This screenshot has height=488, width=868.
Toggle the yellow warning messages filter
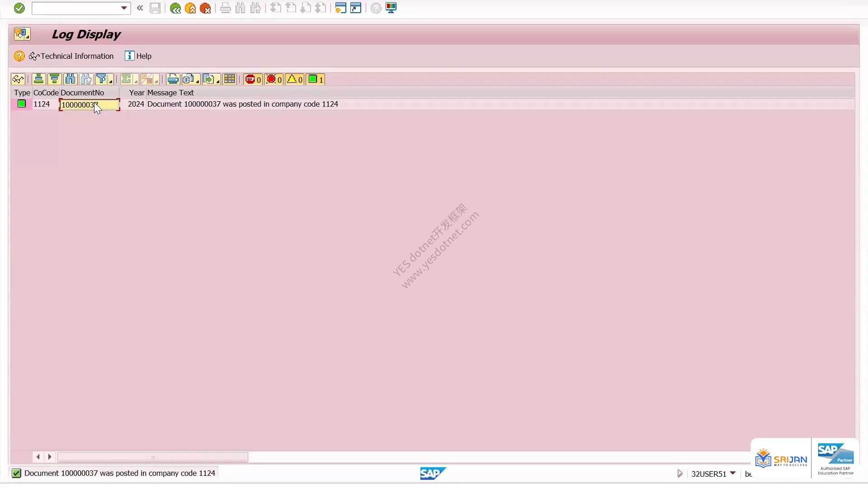(x=295, y=80)
